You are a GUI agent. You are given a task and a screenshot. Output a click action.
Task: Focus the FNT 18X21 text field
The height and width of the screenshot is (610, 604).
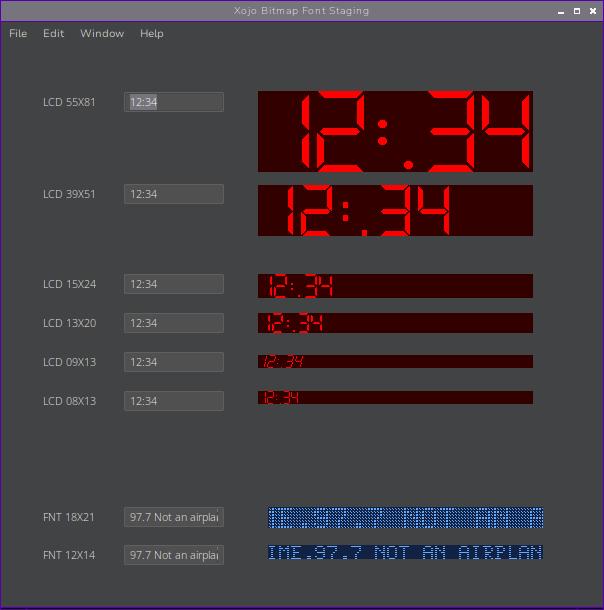click(174, 517)
